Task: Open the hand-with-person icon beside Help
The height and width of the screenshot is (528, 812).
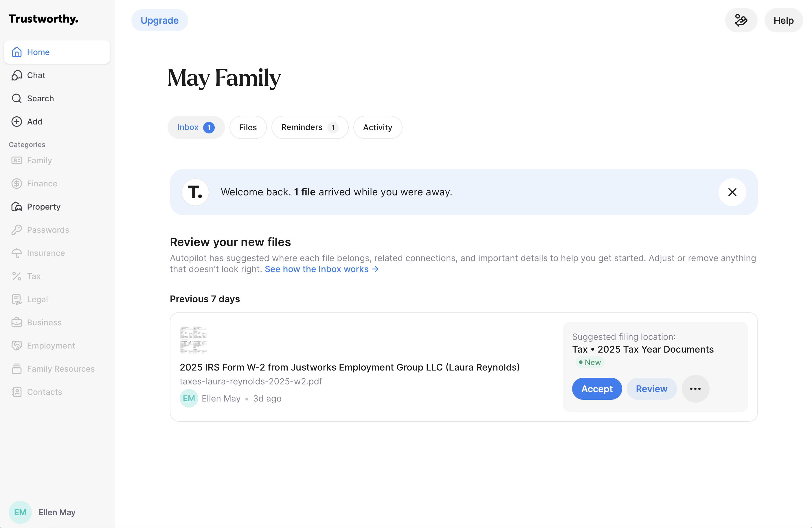Action: pyautogui.click(x=741, y=21)
